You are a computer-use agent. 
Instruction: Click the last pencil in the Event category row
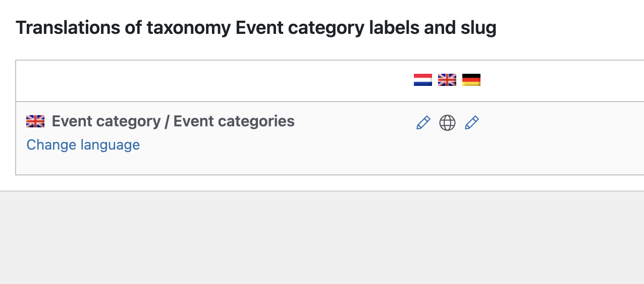[471, 123]
